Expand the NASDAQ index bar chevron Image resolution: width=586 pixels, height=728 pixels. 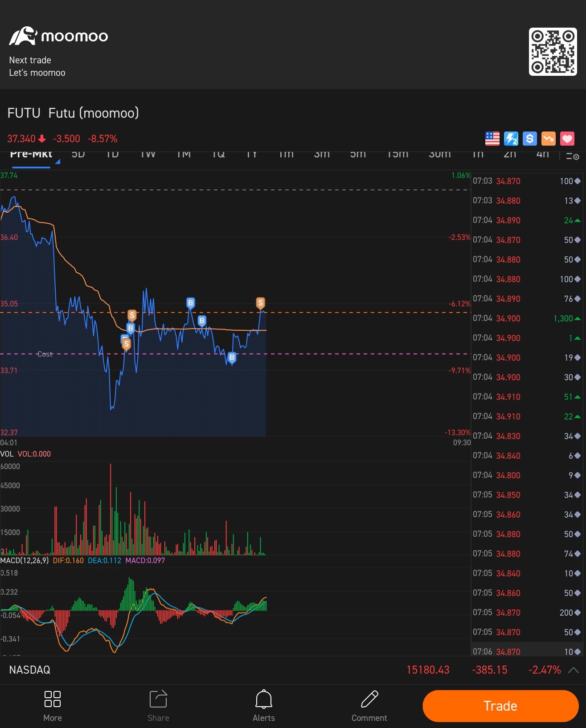click(x=574, y=670)
